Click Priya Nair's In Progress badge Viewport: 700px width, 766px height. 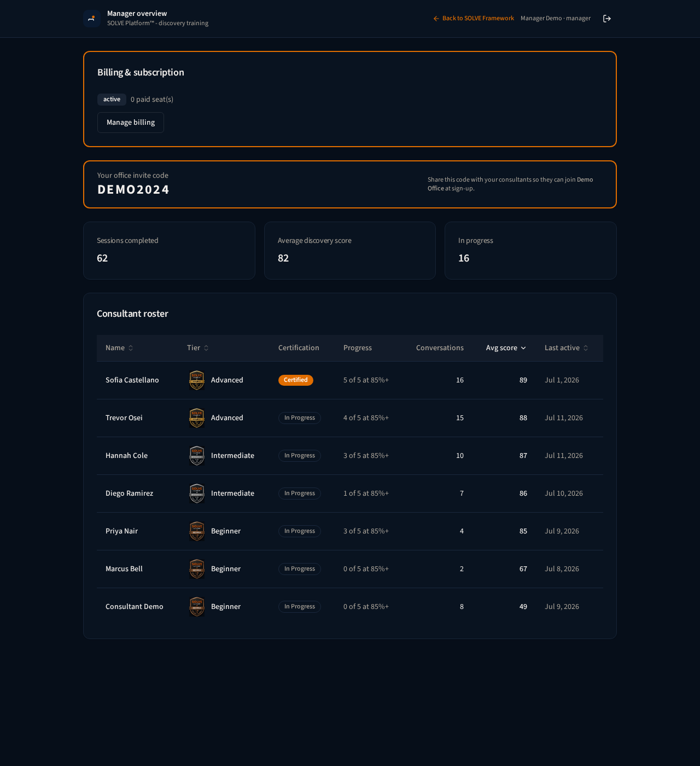pyautogui.click(x=300, y=531)
